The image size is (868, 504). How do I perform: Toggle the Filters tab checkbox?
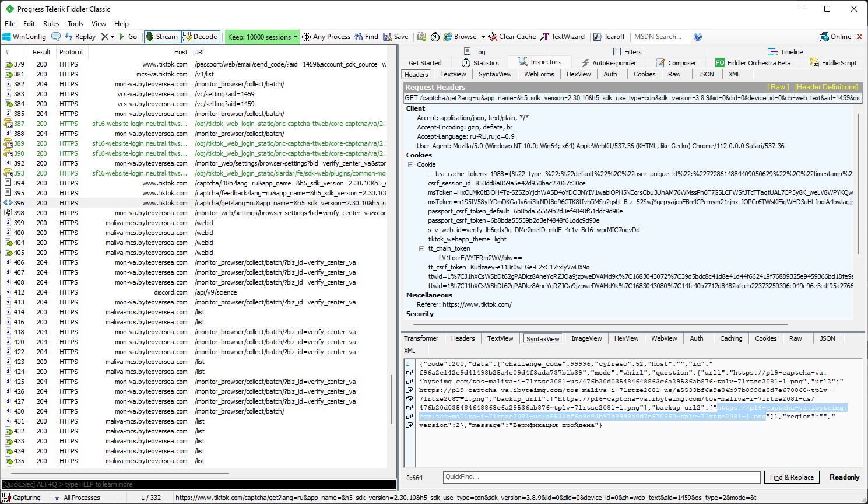click(617, 52)
